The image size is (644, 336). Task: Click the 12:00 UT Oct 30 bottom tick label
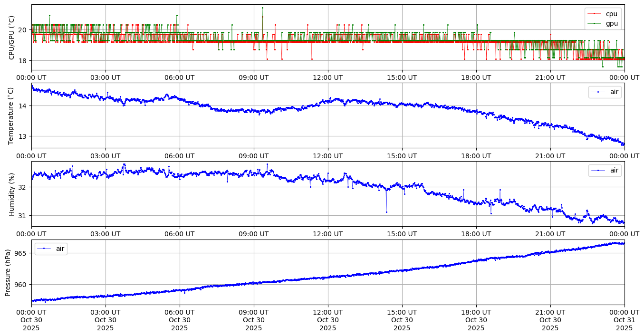(327, 320)
